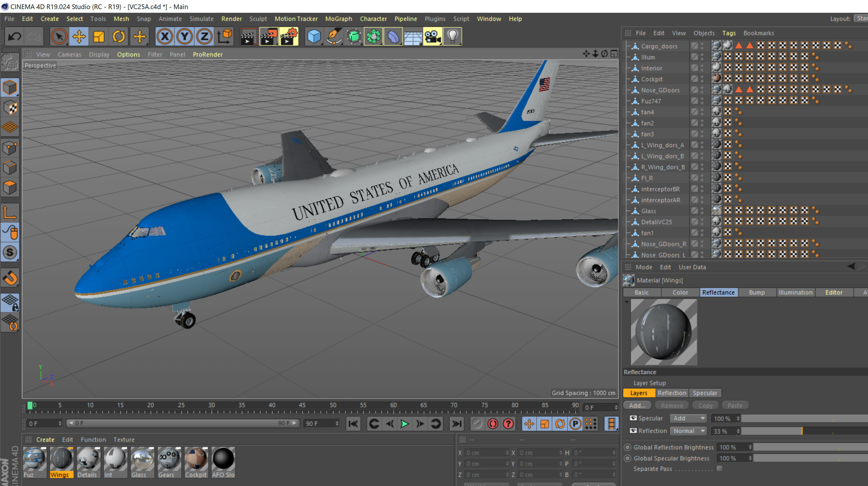This screenshot has height=486, width=868.
Task: Open the Specular blend mode dropdown
Action: coord(688,418)
